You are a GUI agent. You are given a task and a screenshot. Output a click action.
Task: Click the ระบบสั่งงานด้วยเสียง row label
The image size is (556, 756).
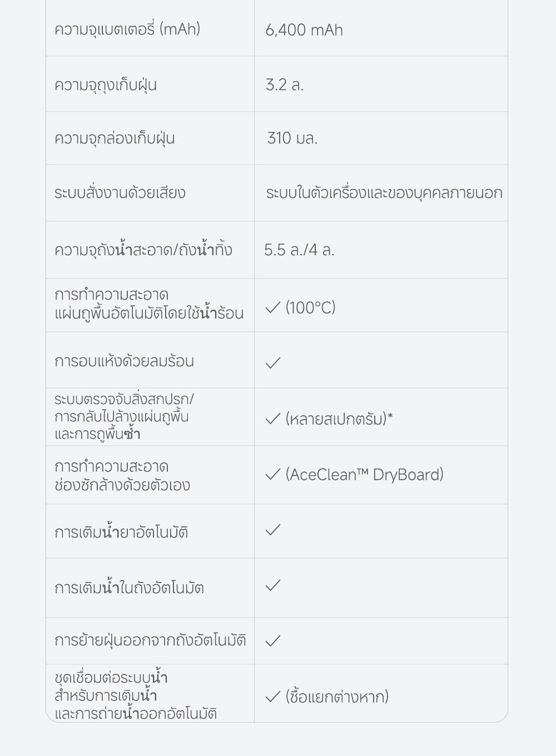coord(120,193)
